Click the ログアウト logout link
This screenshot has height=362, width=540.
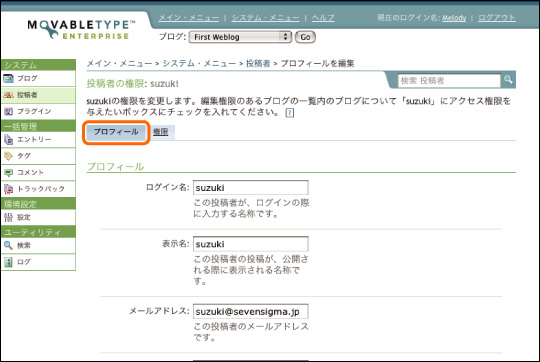497,18
